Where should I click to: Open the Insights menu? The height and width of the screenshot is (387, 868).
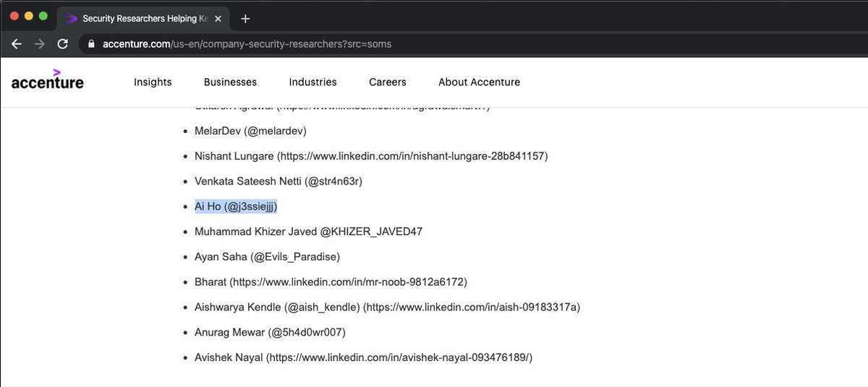(153, 82)
